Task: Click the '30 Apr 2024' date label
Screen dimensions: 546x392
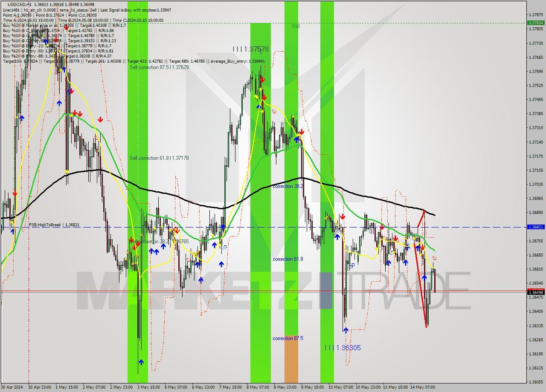Action: coord(12,387)
